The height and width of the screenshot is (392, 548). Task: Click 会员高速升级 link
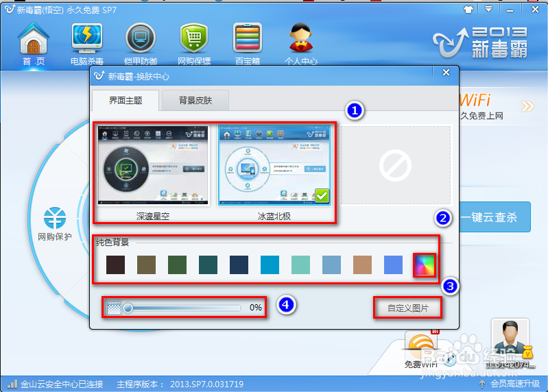coord(515,384)
